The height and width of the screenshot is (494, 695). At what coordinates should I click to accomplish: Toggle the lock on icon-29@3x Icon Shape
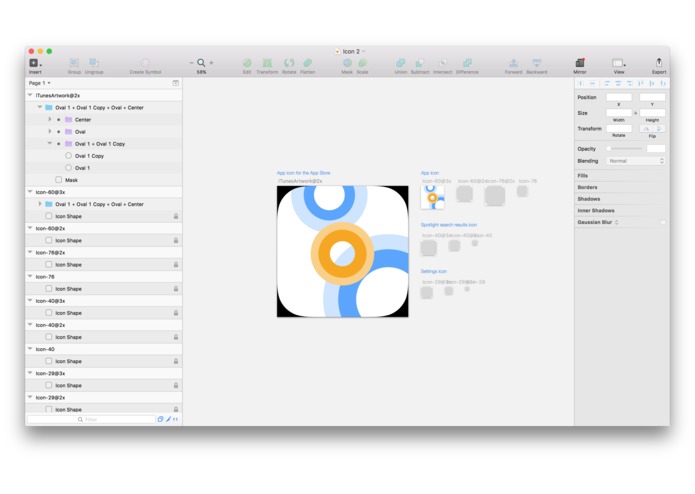tap(176, 385)
